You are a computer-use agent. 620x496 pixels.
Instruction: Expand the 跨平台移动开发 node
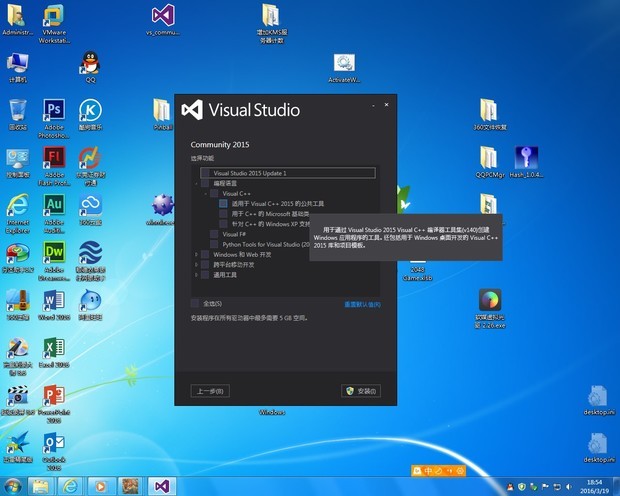pyautogui.click(x=196, y=265)
